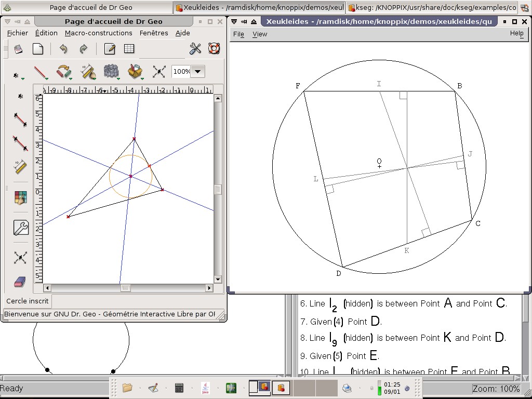This screenshot has height=399, width=532.
Task: Create a new blank document with page icon
Action: pyautogui.click(x=38, y=49)
